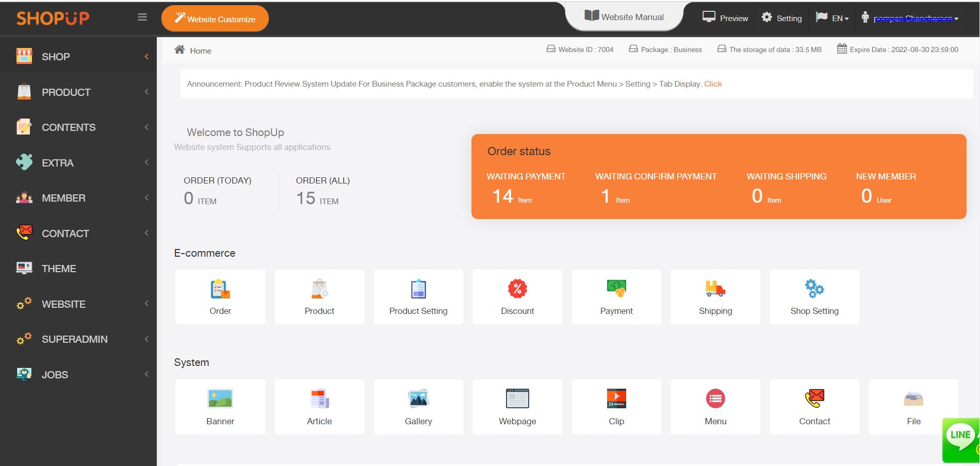This screenshot has width=980, height=466.
Task: Click the Order status card title
Action: click(519, 152)
